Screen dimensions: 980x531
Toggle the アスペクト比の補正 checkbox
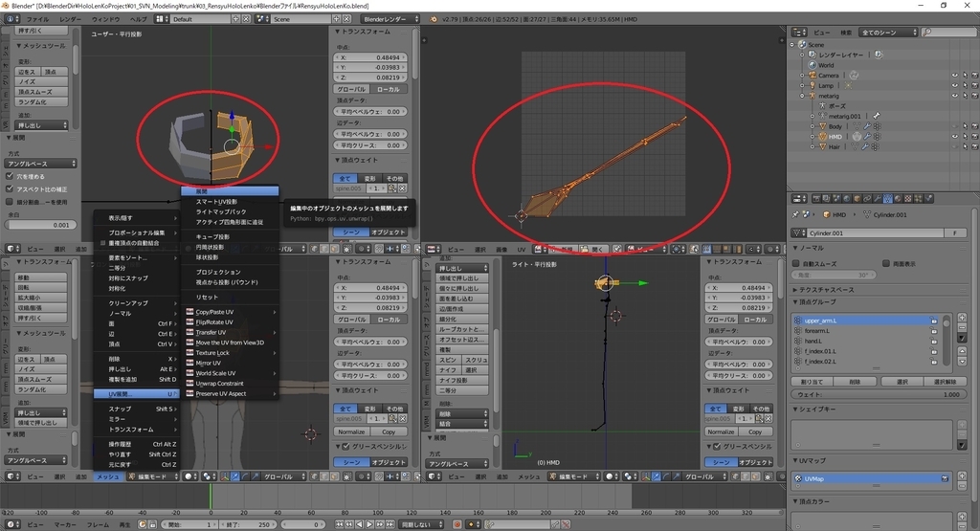(x=10, y=188)
